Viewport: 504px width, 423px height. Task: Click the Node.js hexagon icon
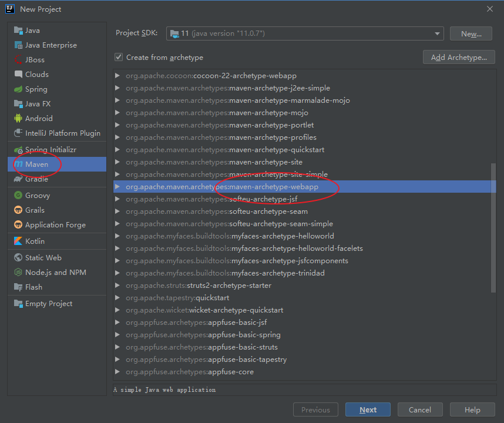point(18,272)
